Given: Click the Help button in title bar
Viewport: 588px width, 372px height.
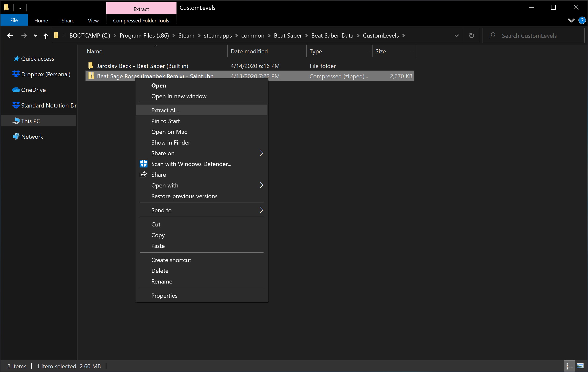Looking at the screenshot, I should click(582, 20).
